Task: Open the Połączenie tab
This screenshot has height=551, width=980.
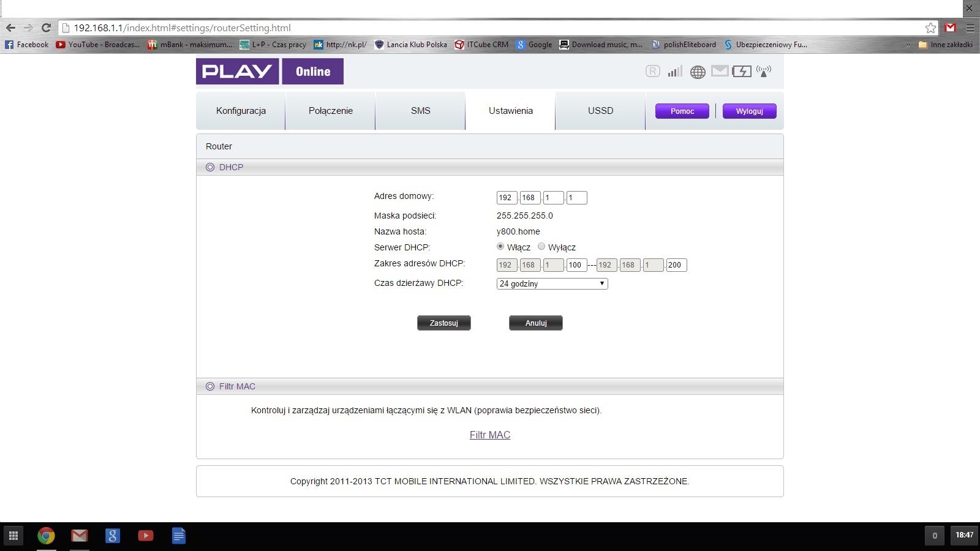Action: (x=330, y=111)
